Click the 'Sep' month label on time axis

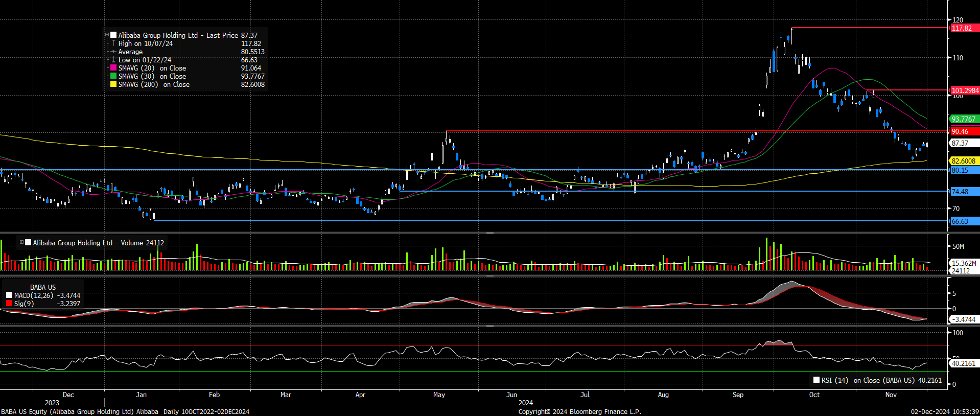point(738,395)
